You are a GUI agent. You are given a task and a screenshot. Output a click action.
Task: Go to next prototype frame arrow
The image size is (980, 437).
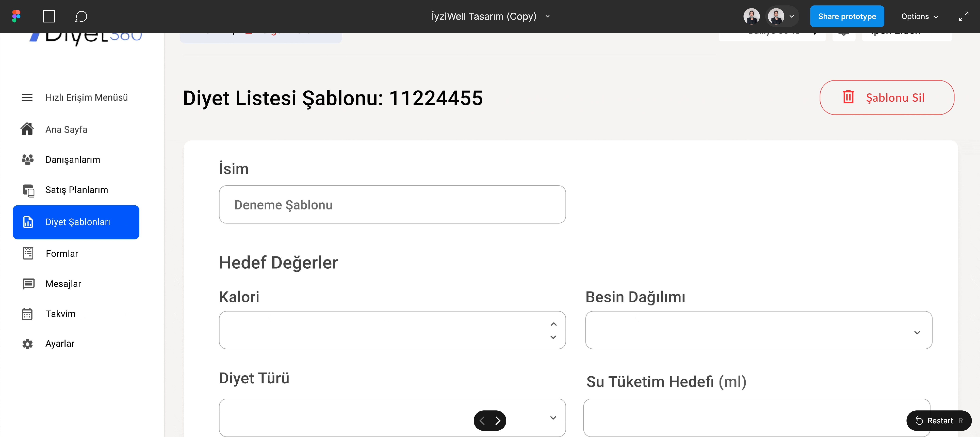coord(498,420)
